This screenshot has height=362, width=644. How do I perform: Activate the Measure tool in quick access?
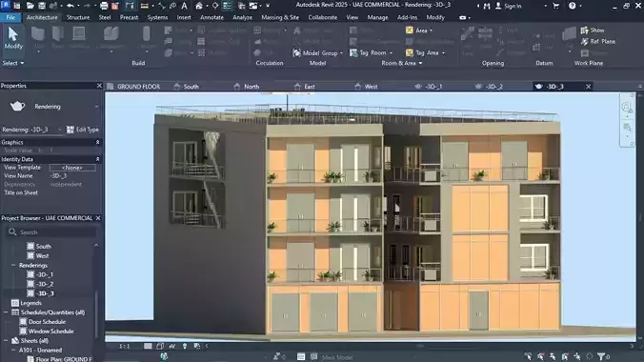click(145, 6)
